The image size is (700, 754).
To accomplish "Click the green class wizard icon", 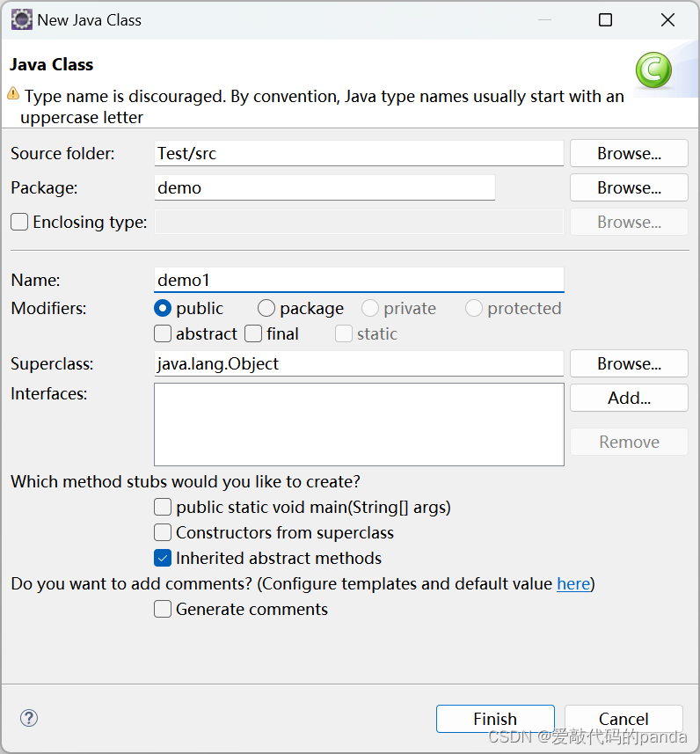I will 653,70.
